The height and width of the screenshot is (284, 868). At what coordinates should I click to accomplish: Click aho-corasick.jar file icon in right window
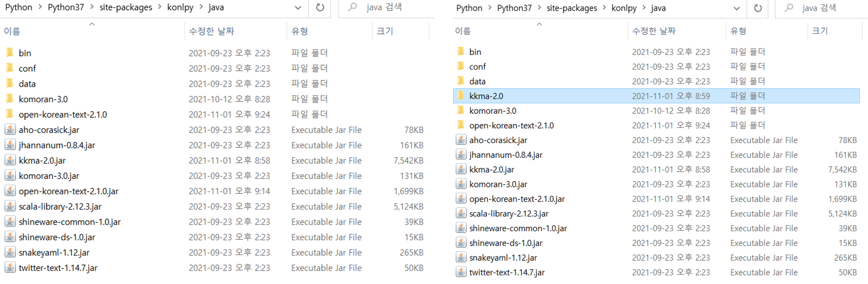461,140
